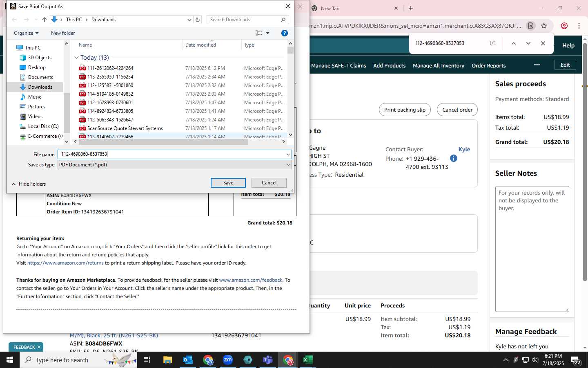Click phone info icon

453,158
